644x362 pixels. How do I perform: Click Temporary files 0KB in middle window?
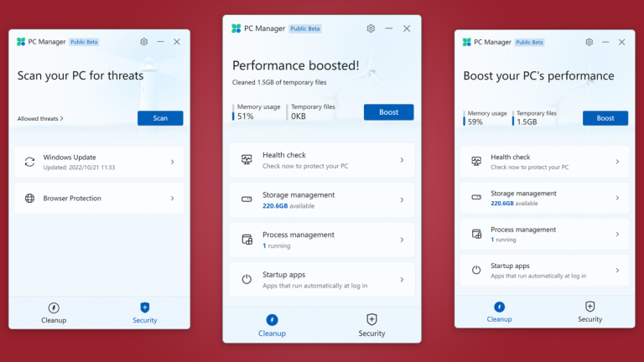pyautogui.click(x=311, y=111)
